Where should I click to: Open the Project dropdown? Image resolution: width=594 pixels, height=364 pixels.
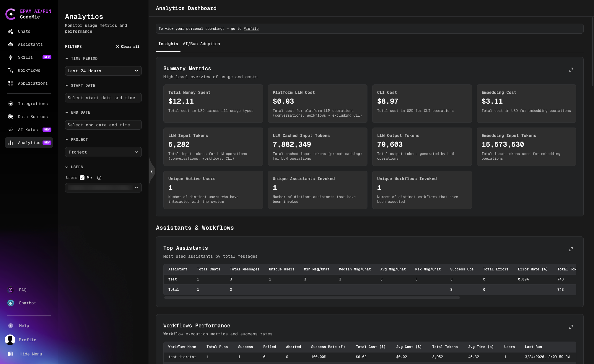click(103, 152)
